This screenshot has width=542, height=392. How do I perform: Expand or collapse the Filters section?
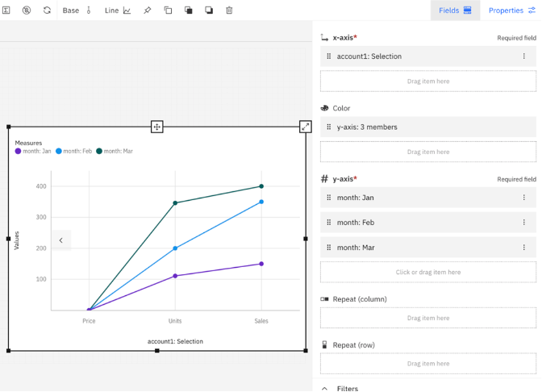point(324,389)
